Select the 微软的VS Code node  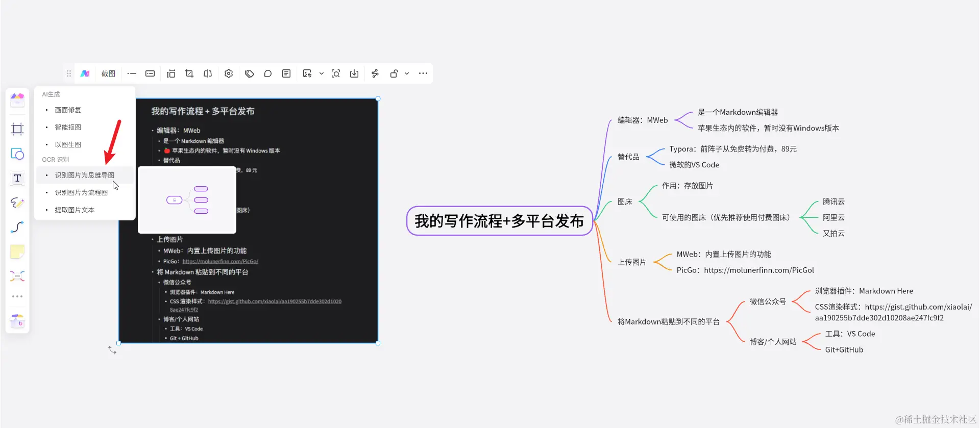click(694, 165)
